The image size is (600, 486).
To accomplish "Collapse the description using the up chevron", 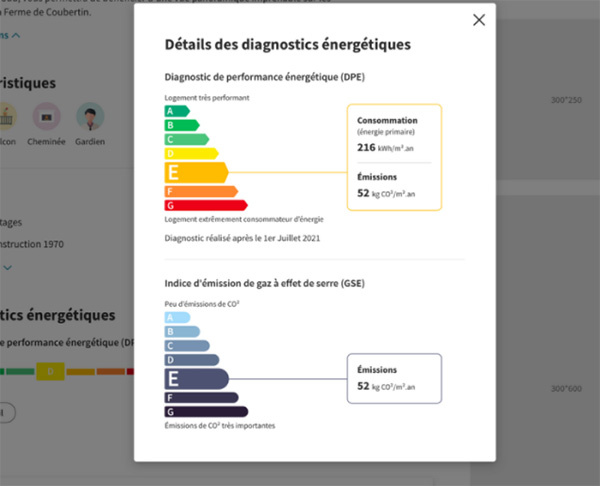I will (x=17, y=36).
